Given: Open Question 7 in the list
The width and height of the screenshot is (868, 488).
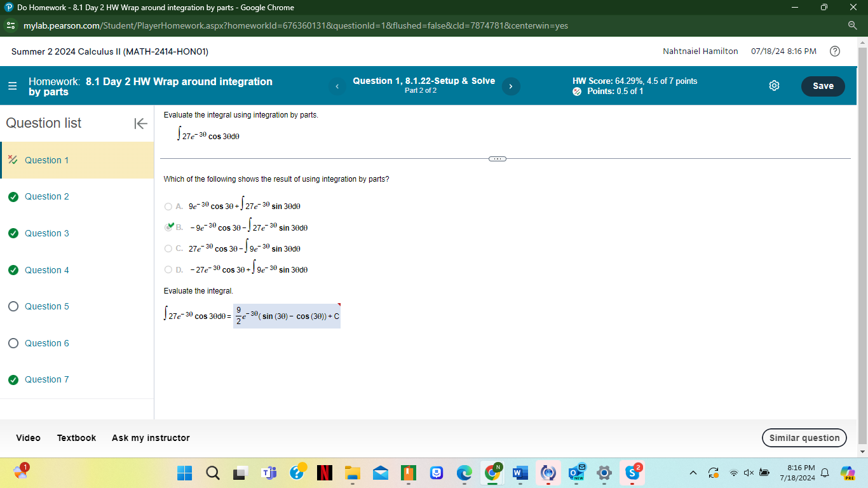Looking at the screenshot, I should pos(77,379).
